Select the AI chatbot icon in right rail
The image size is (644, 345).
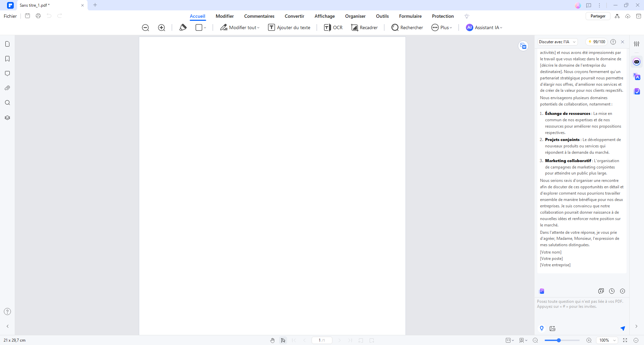click(637, 62)
